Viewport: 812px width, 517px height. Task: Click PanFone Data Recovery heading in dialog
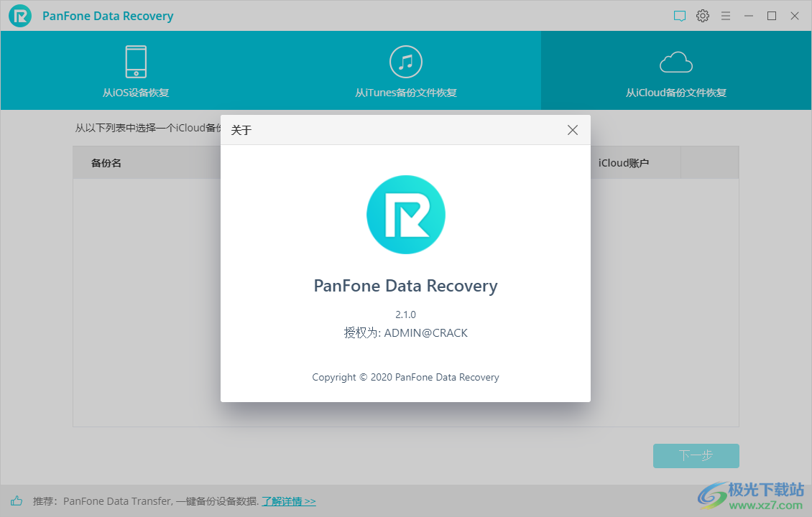click(405, 286)
